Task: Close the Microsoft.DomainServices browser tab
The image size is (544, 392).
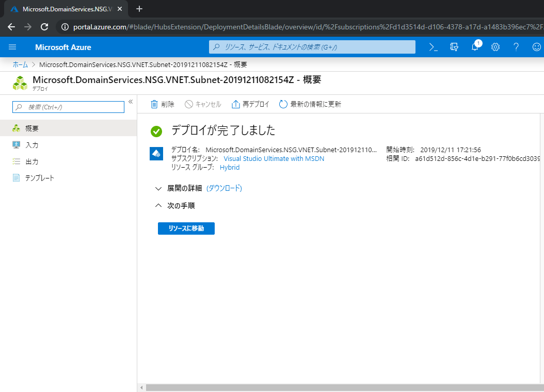Action: (x=120, y=9)
